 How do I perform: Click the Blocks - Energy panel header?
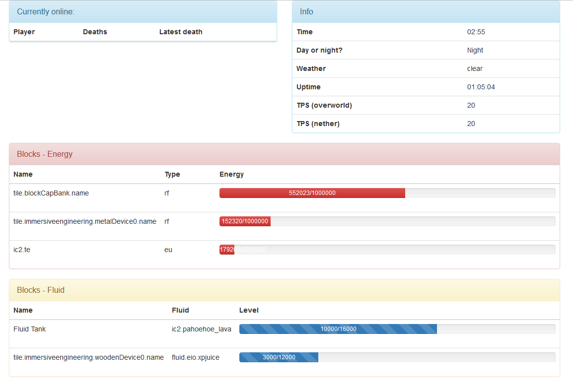tap(284, 154)
